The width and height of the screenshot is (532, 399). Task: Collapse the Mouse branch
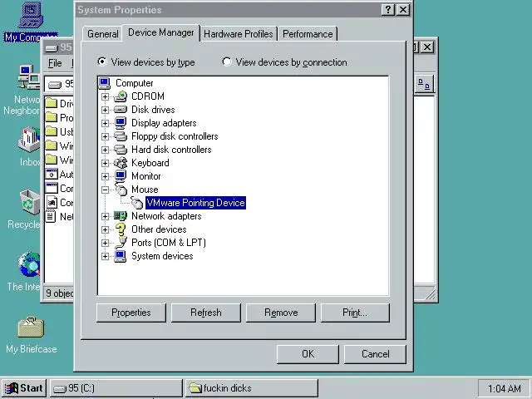(x=105, y=190)
